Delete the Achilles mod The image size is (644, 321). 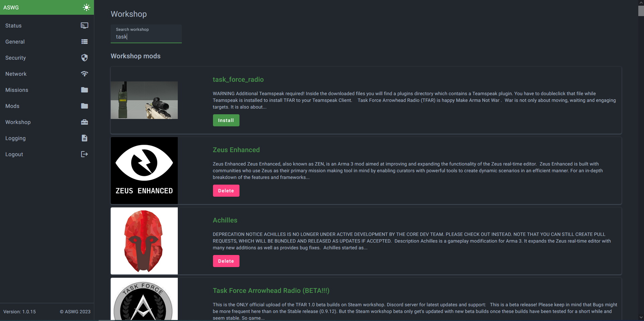click(226, 261)
